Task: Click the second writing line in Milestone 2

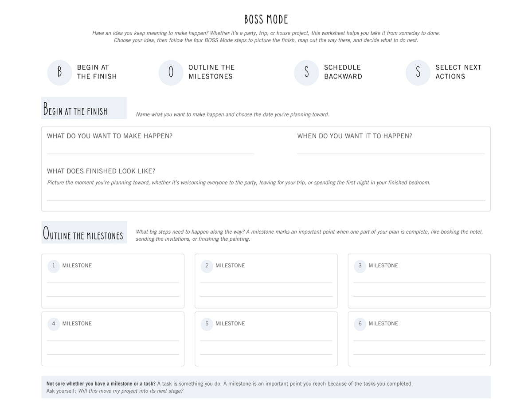Action: 266,296
